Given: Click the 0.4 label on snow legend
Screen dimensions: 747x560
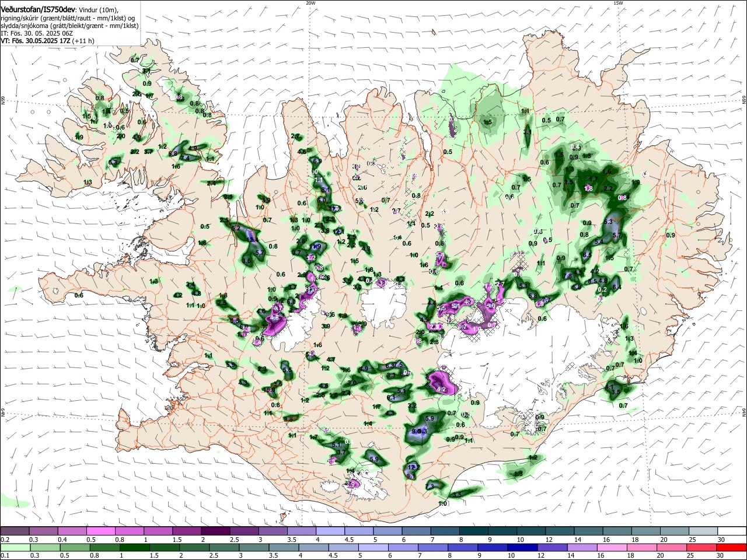Looking at the screenshot, I should (x=62, y=540).
